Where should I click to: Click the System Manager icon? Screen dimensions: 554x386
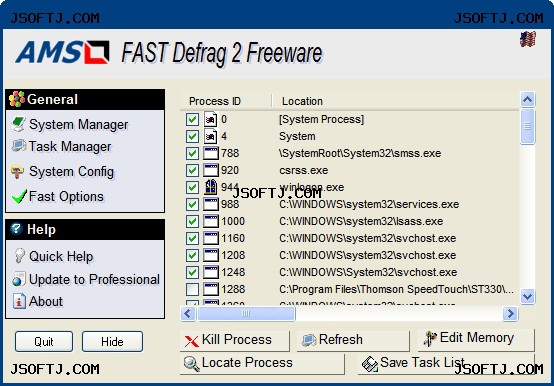(x=18, y=124)
